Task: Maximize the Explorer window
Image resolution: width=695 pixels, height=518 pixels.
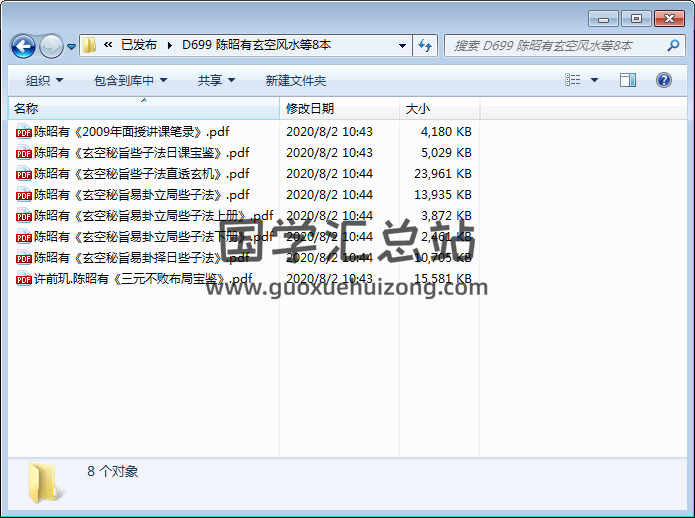Action: (x=636, y=19)
